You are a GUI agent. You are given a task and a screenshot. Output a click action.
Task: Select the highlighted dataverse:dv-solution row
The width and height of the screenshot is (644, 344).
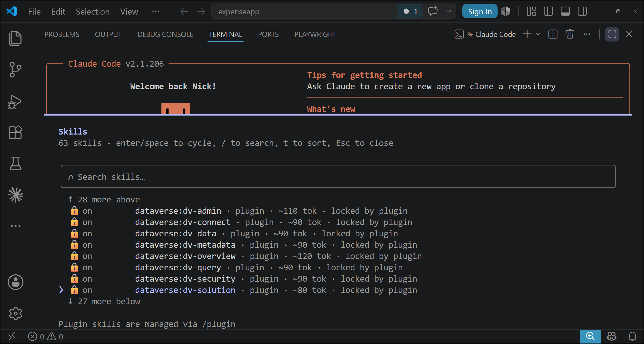click(238, 290)
